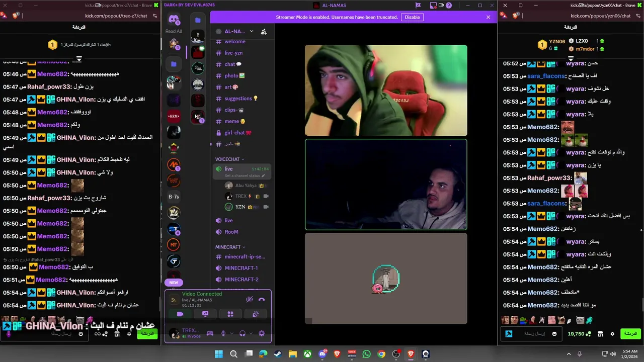Open chat settings gear in yzn06 chat
The width and height of the screenshot is (644, 362).
coord(612,334)
